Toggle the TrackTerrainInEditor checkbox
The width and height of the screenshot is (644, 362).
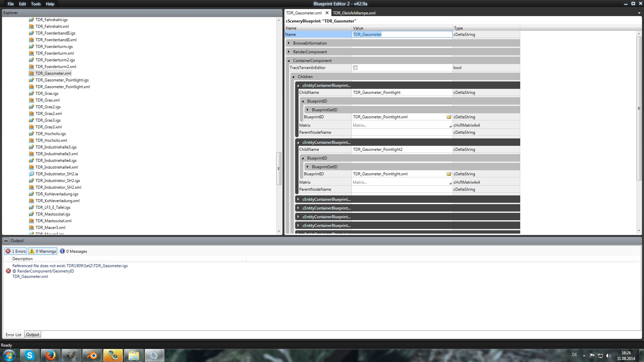[x=355, y=68]
